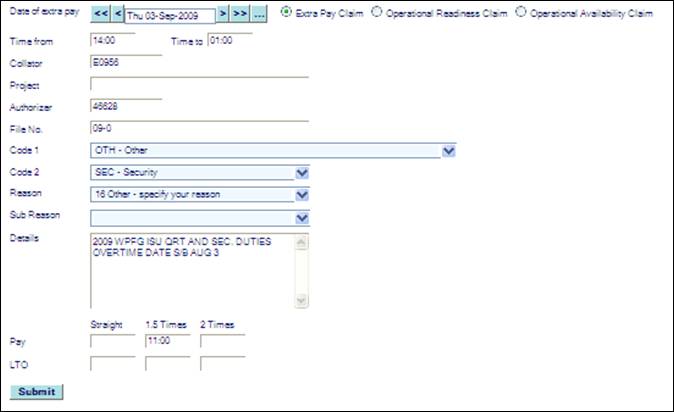Open date picker with the ellipsis button
The height and width of the screenshot is (412, 674).
[x=259, y=15]
